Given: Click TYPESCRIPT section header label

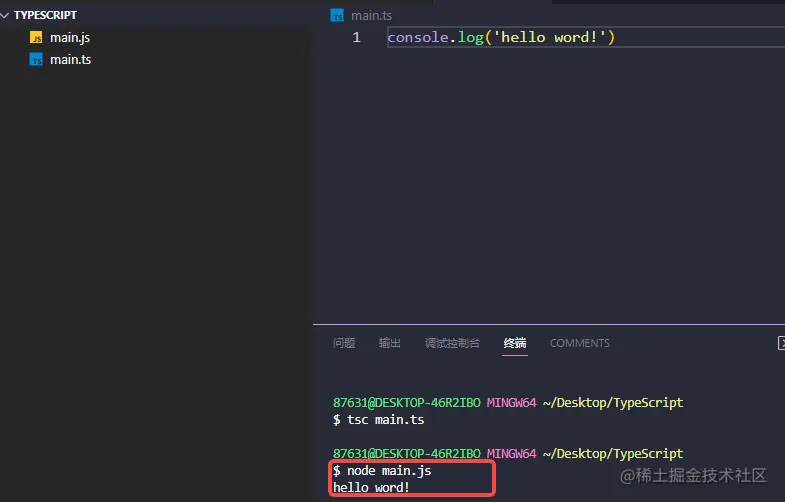Looking at the screenshot, I should coord(45,16).
